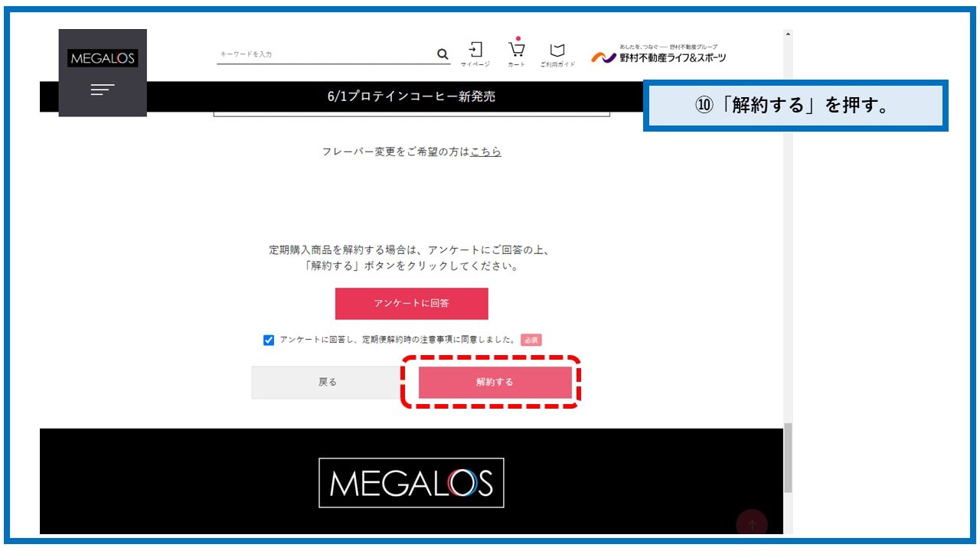Screen dimensions: 980x551
Task: Click the page scrollbar thumb
Action: (x=788, y=457)
